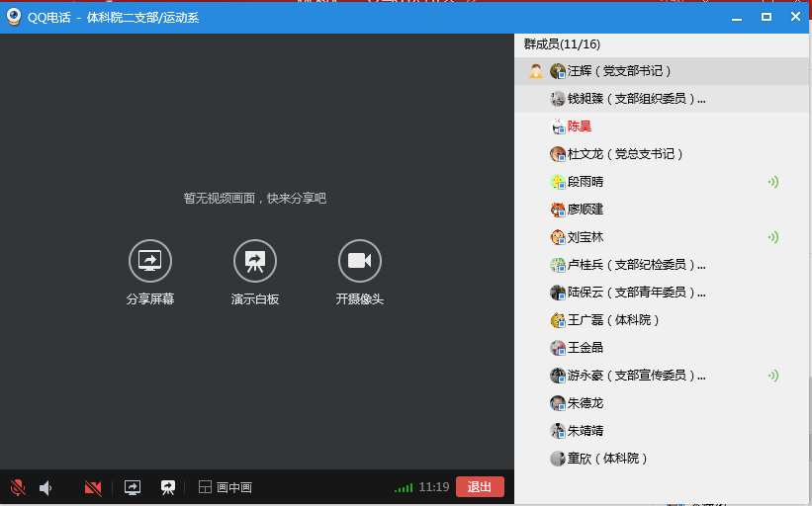The width and height of the screenshot is (812, 506).
Task: Click the signal strength bars indicator
Action: (x=404, y=487)
